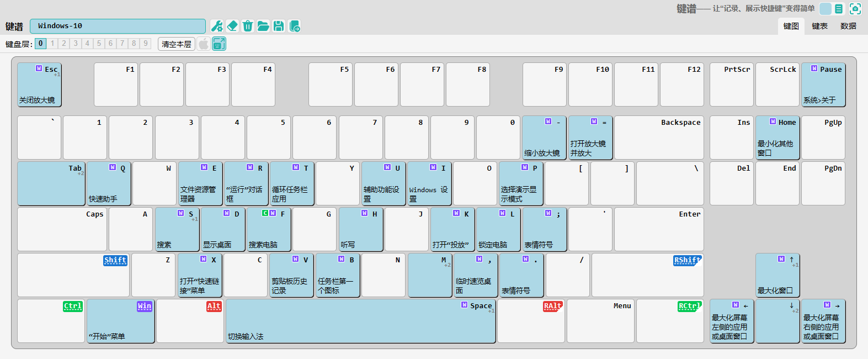Click the right arrow key labeled 最大化屏幕右侧的应用
This screenshot has width=868, height=359.
[823, 321]
